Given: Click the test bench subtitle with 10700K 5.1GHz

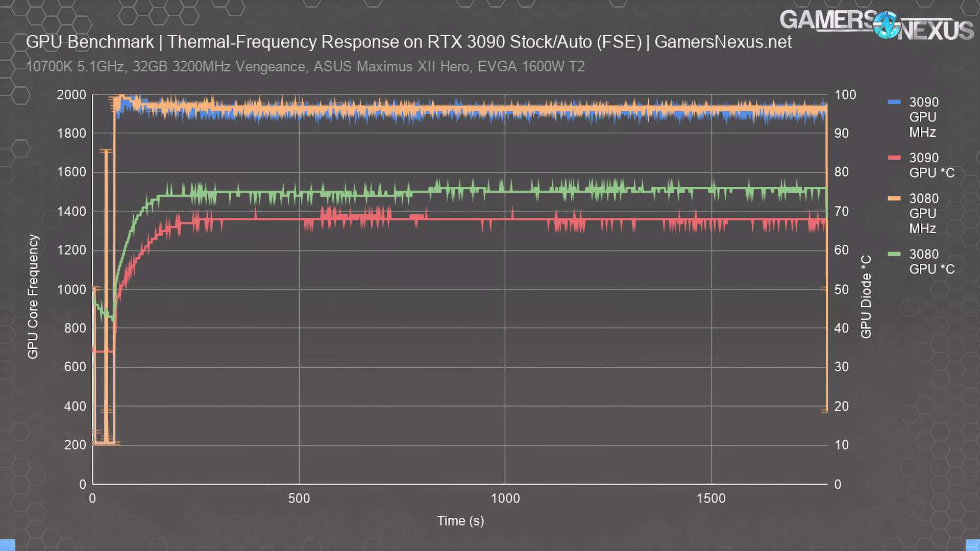Looking at the screenshot, I should click(305, 67).
